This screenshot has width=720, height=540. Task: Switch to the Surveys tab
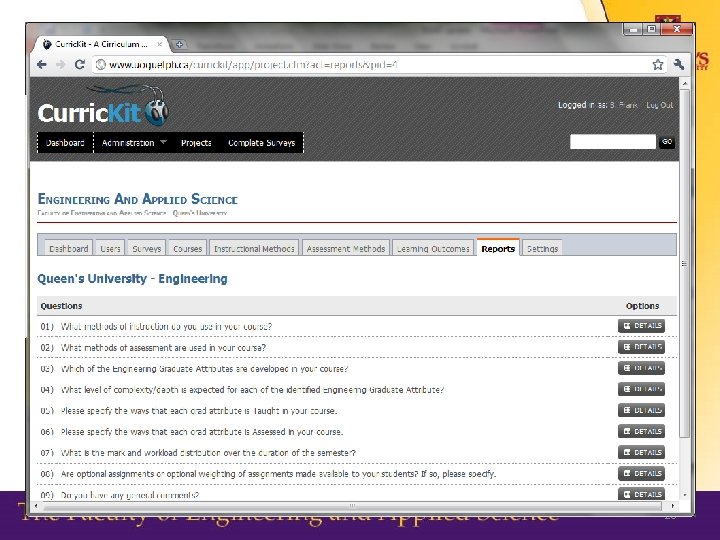click(x=146, y=248)
